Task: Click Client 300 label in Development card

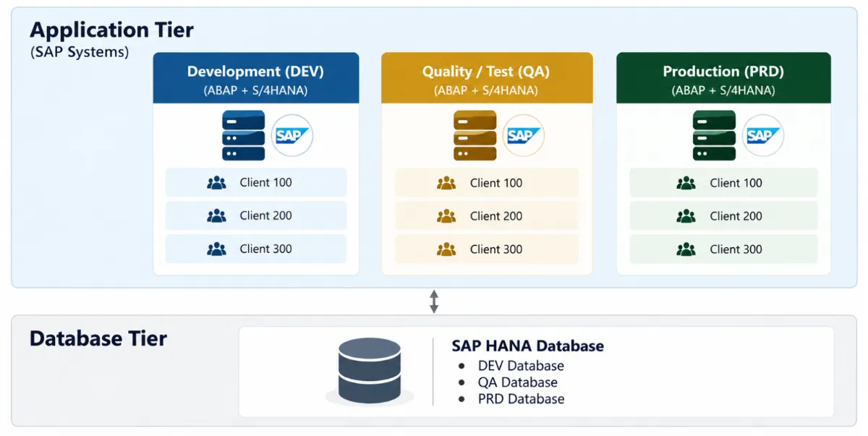Action: pos(266,249)
